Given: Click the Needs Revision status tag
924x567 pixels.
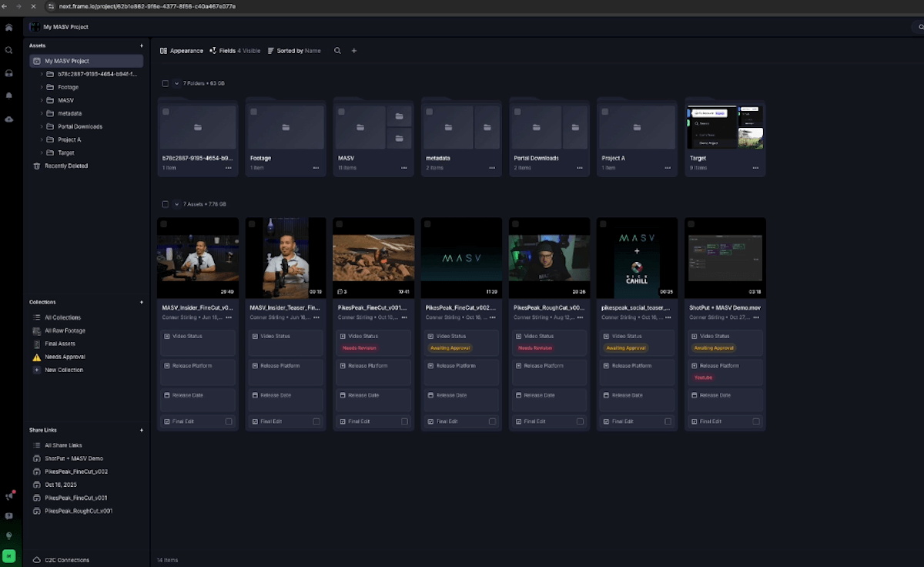Looking at the screenshot, I should pos(358,348).
